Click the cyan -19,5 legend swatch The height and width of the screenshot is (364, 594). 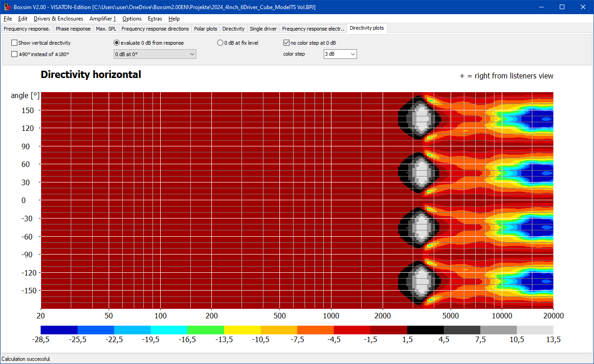(x=169, y=330)
